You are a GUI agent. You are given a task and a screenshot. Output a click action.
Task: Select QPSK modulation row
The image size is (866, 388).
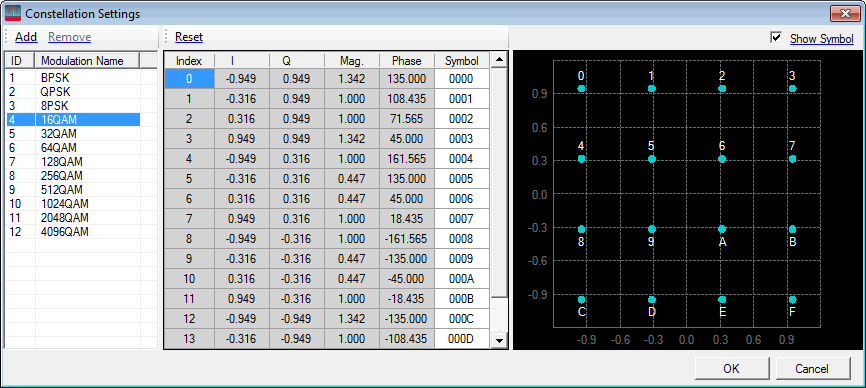(72, 92)
